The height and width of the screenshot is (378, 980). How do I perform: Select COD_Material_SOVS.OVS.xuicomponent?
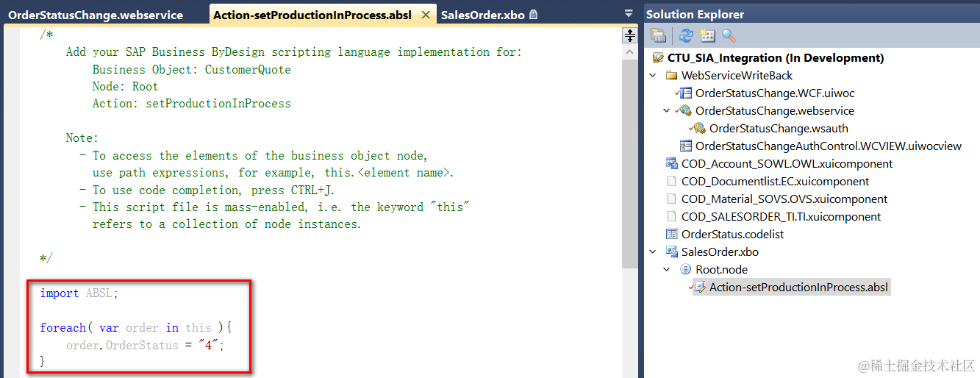click(784, 199)
